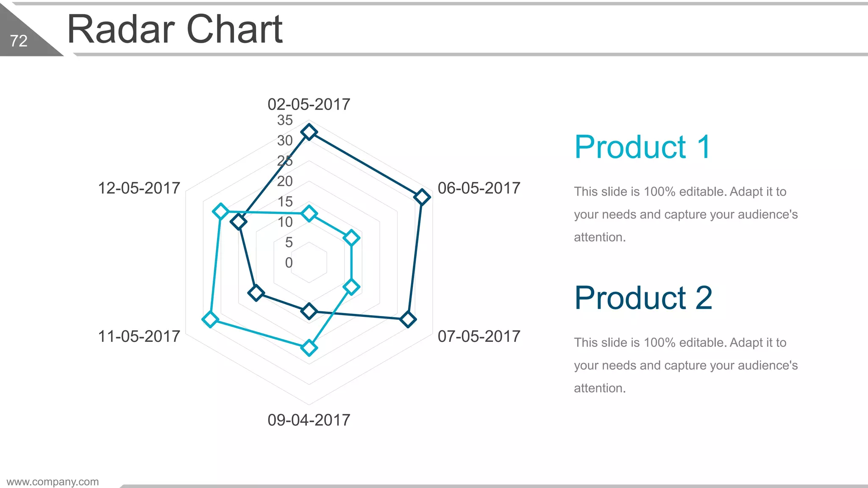Select the 02-05-2017 axis label

click(309, 104)
